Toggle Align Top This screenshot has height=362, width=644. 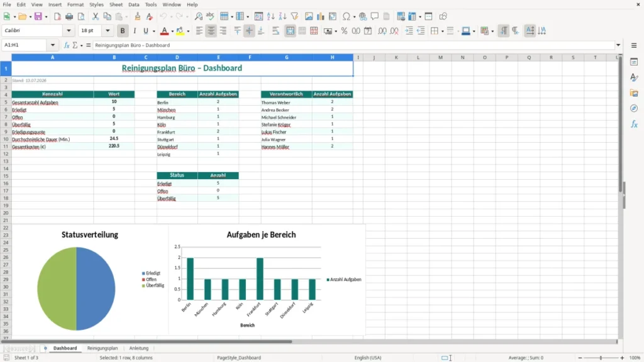[237, 31]
